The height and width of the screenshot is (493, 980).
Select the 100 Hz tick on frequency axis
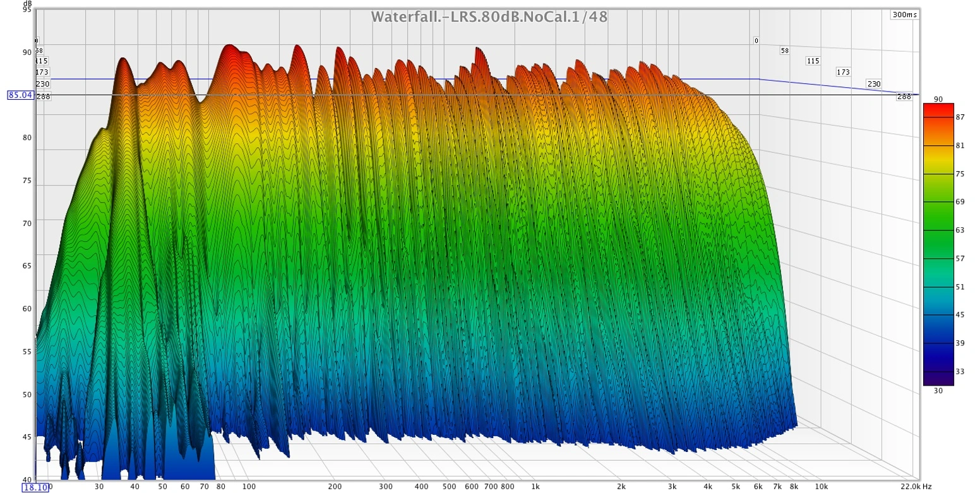pos(249,487)
